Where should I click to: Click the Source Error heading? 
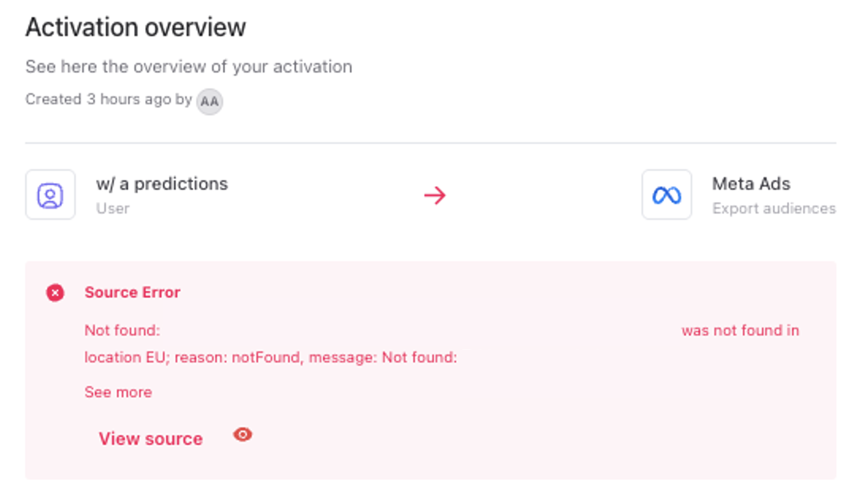132,293
